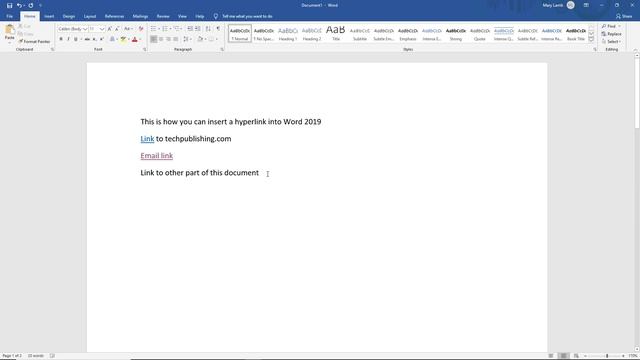
Task: Toggle bold formatting
Action: tap(61, 39)
